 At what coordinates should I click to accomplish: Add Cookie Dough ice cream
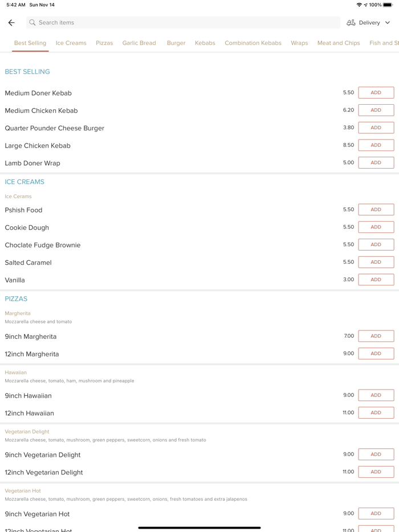[x=376, y=227]
